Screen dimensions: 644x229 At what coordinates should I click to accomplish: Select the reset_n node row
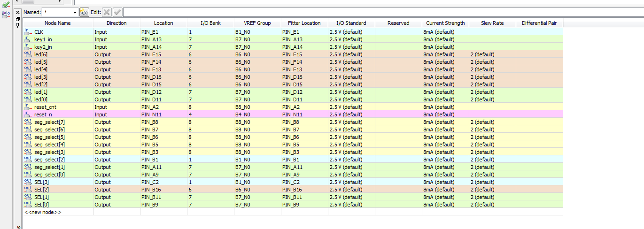(x=43, y=114)
